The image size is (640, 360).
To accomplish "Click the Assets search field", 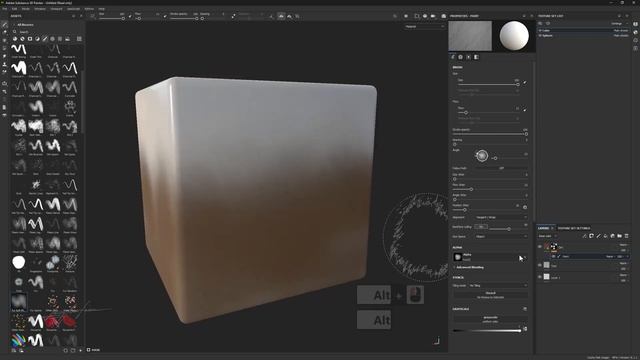I will pos(47,32).
